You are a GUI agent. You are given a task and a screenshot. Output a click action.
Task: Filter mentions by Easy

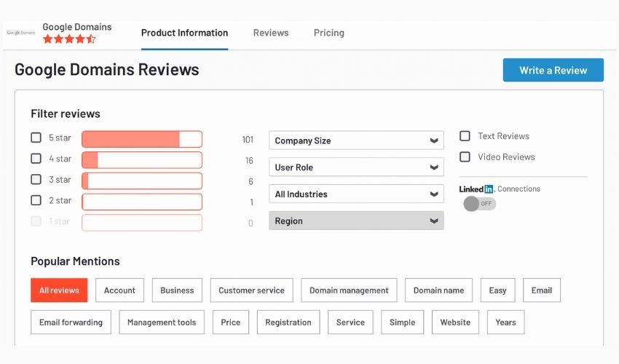pyautogui.click(x=497, y=290)
